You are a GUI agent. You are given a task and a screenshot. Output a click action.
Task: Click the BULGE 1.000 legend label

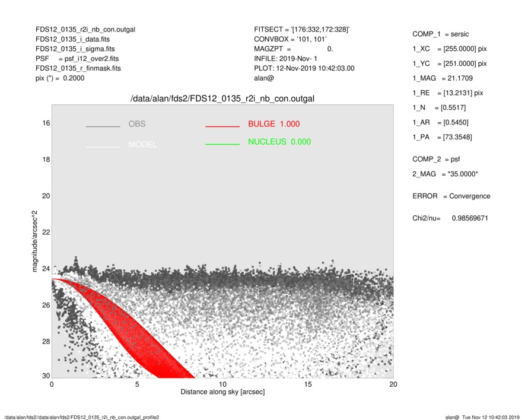[274, 124]
